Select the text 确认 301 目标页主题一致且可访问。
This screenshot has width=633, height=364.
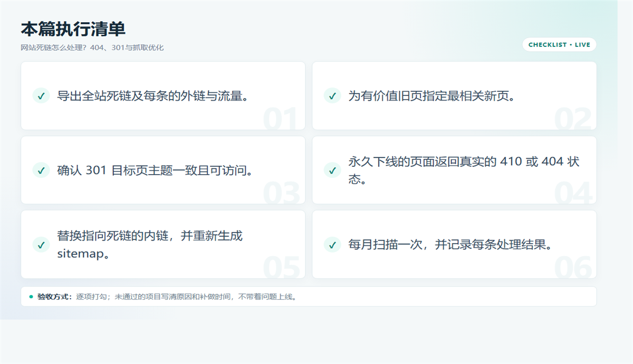(155, 170)
